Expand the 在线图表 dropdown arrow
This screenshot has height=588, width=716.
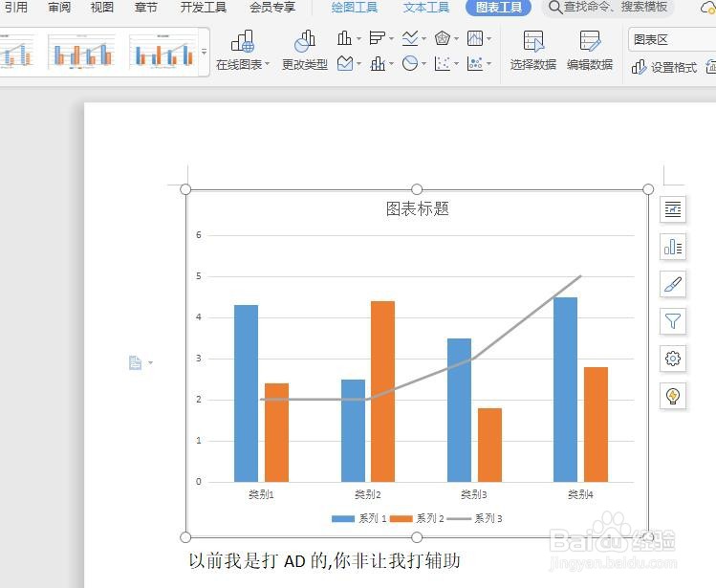pos(267,64)
